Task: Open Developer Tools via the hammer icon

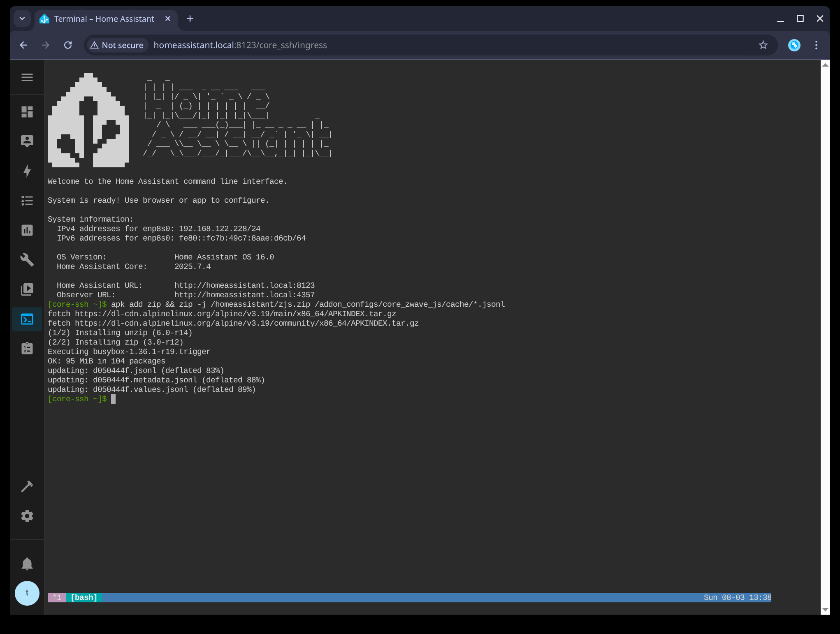Action: point(27,486)
